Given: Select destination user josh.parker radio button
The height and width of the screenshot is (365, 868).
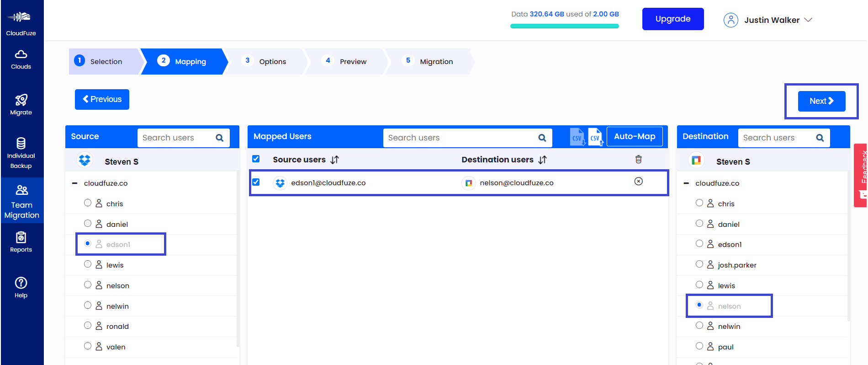Looking at the screenshot, I should point(699,264).
